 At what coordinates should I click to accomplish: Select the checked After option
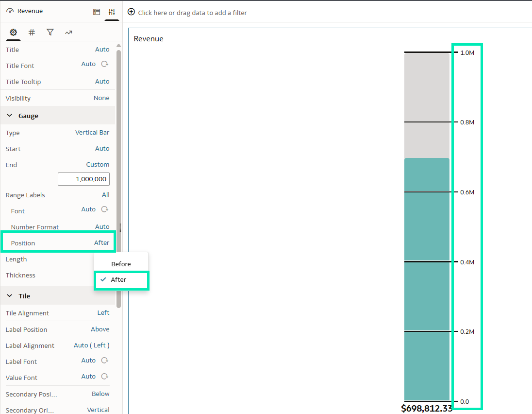(x=118, y=280)
